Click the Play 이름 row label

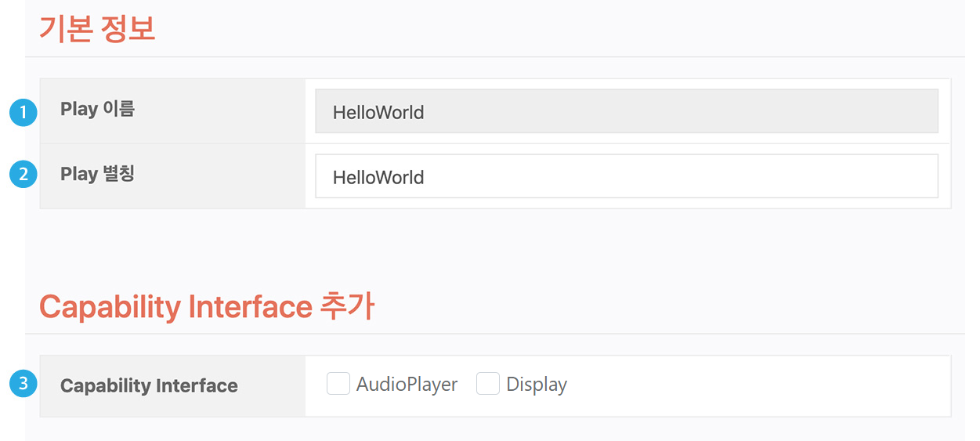[x=98, y=109]
